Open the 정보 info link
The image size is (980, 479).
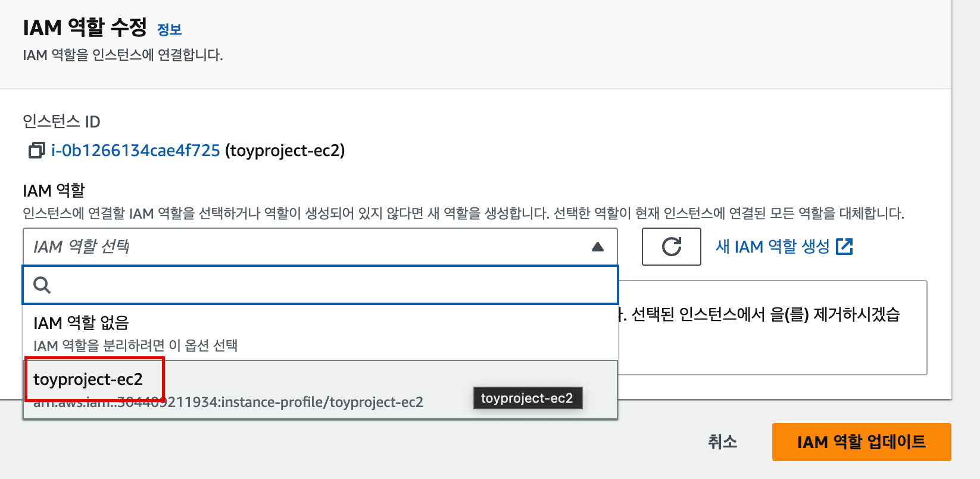click(169, 29)
